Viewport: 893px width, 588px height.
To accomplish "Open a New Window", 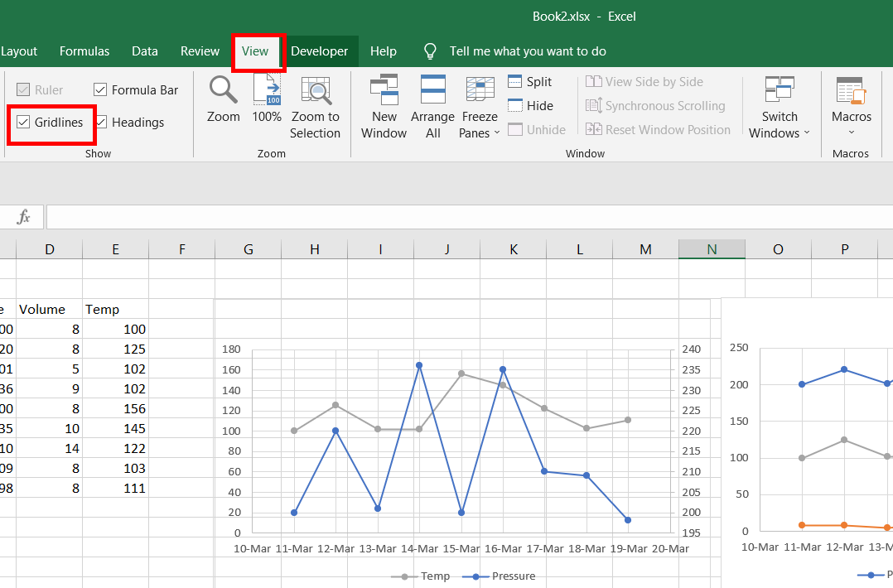I will coord(384,89).
